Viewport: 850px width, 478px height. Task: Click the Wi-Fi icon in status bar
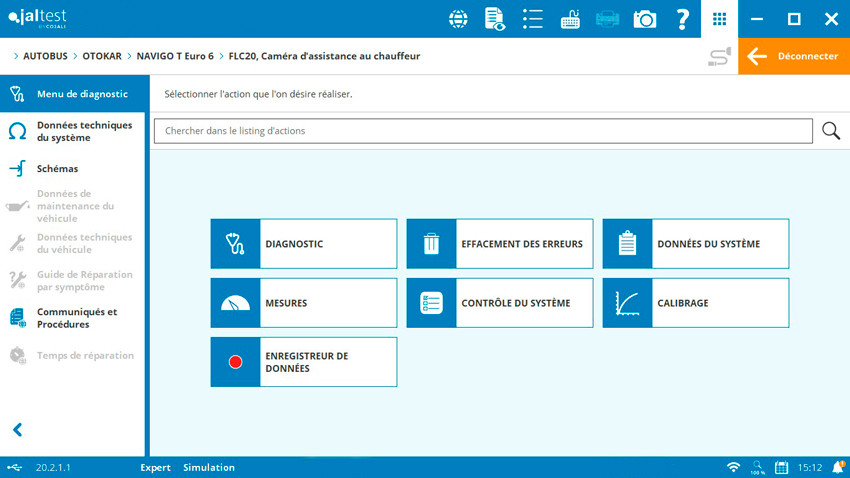coord(733,467)
